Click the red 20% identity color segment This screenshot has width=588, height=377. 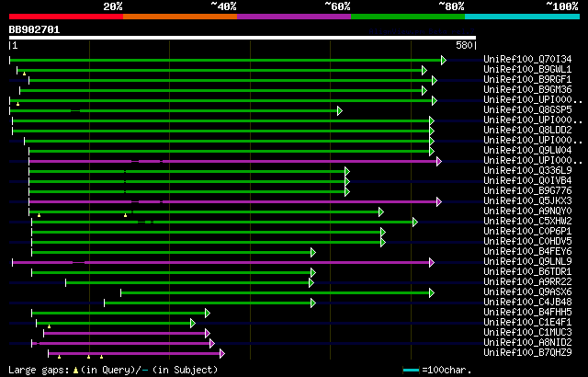coord(66,17)
